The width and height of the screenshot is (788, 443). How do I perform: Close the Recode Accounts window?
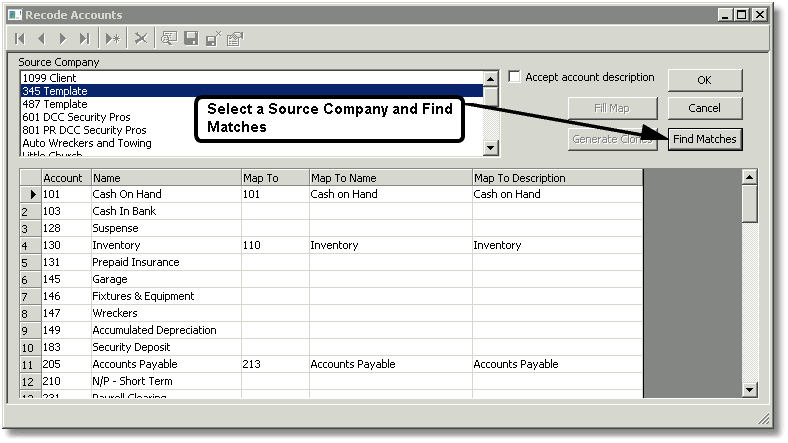(x=760, y=15)
